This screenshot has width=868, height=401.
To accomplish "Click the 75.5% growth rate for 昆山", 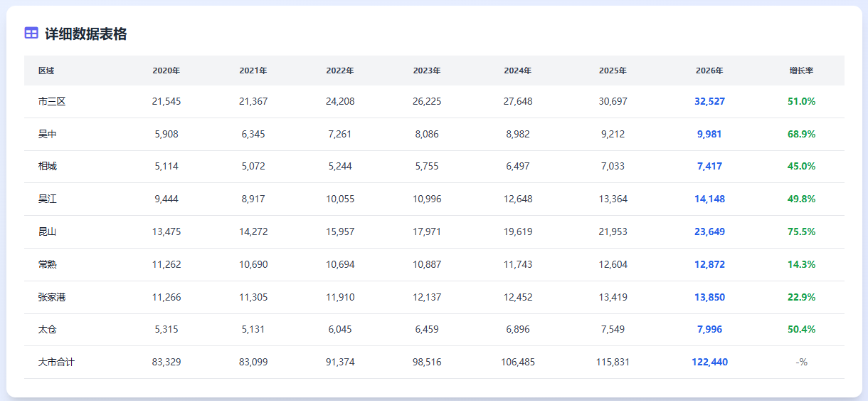I will (x=801, y=231).
